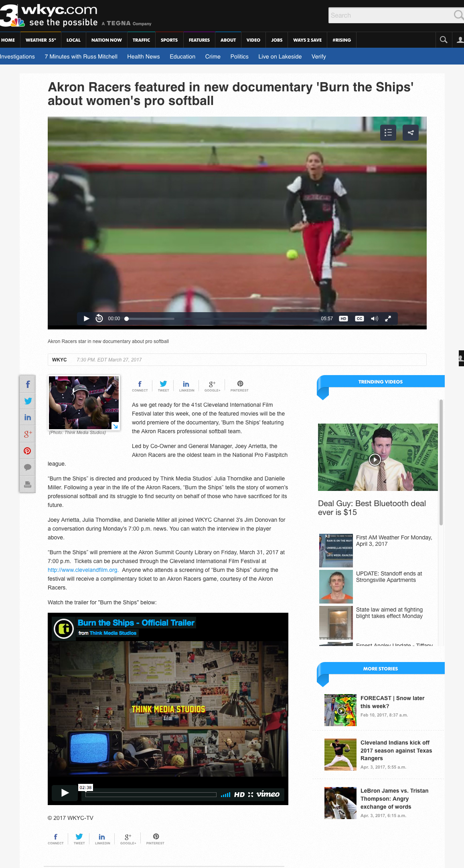Open the user account icon in the navigation bar
The width and height of the screenshot is (464, 868).
460,40
